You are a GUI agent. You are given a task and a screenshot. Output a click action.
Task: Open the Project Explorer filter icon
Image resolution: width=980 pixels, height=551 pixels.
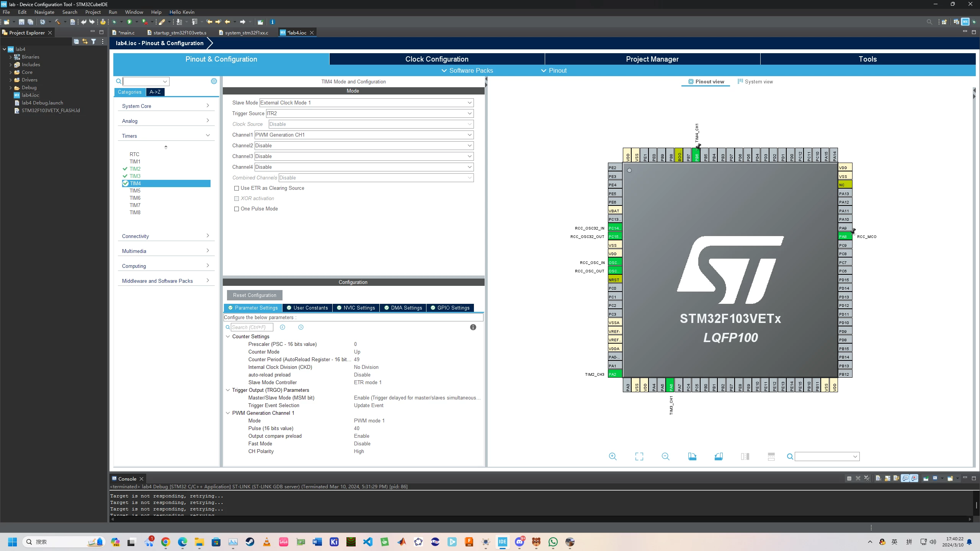93,41
